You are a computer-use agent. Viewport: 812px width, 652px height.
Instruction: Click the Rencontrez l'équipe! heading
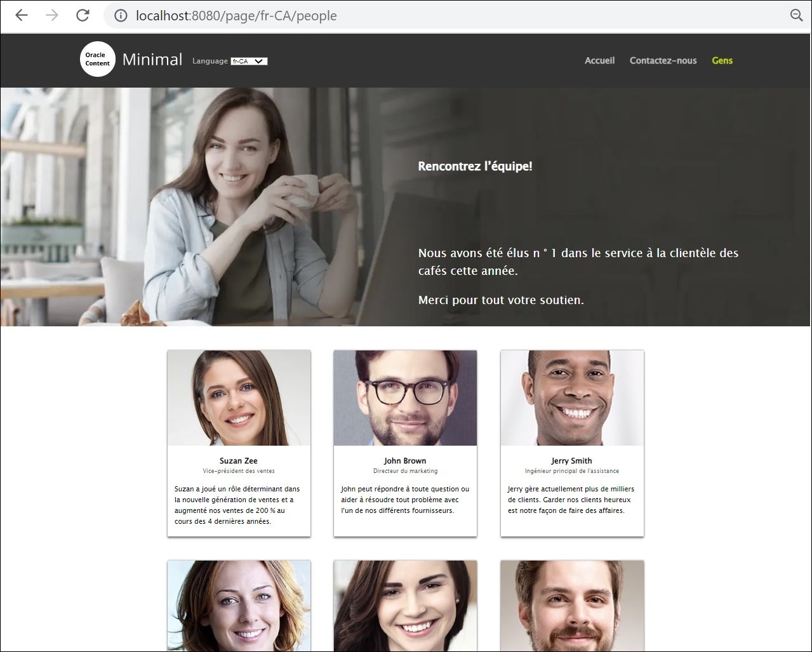[x=475, y=166]
